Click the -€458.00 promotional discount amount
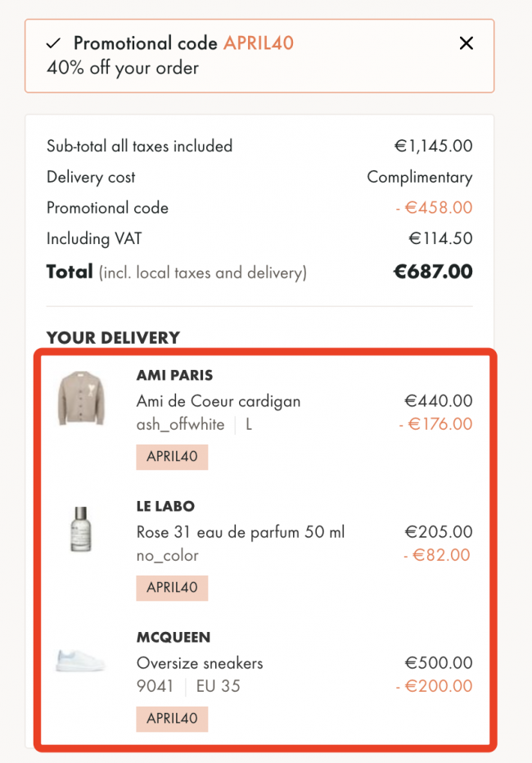 pyautogui.click(x=434, y=208)
